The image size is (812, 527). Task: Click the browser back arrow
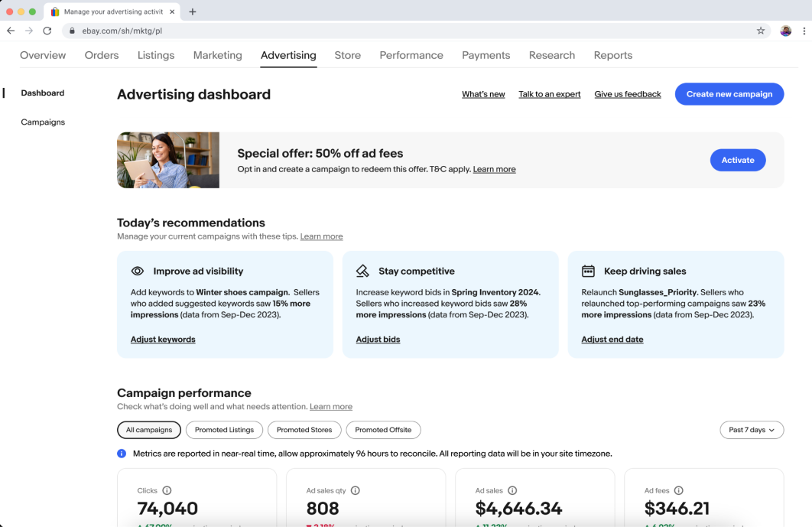[11, 31]
